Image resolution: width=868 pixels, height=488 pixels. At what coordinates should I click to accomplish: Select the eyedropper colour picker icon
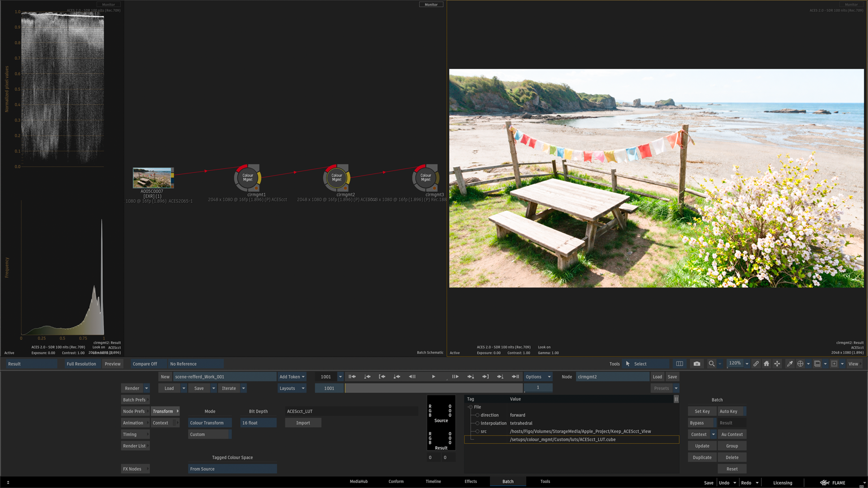(789, 364)
